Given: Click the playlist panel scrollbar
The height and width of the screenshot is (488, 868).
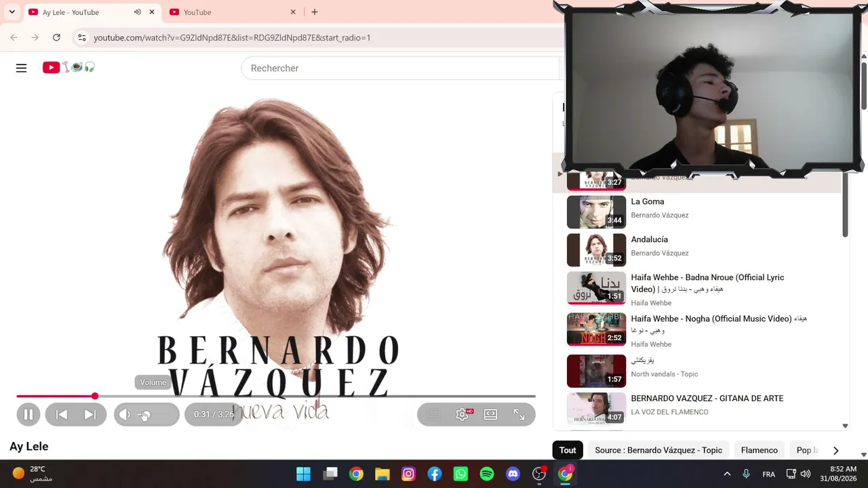Looking at the screenshot, I should [x=845, y=203].
